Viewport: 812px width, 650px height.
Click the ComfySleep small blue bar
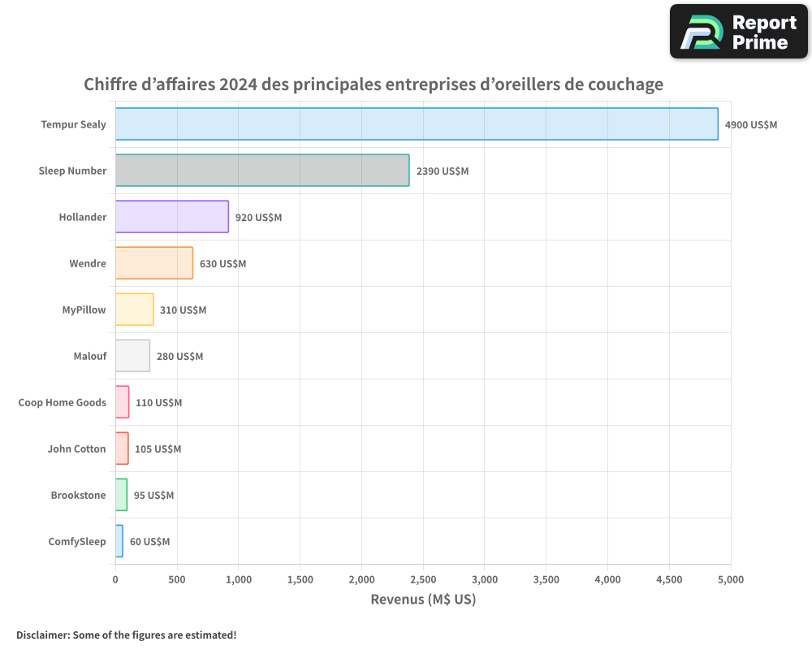pos(119,541)
